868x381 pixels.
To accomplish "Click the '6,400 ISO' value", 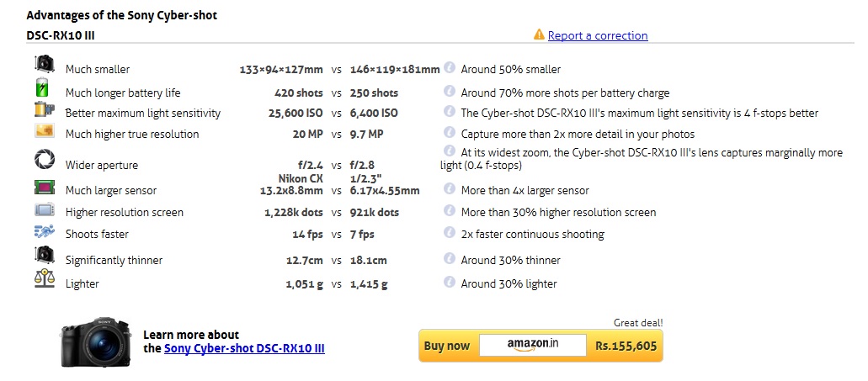I will [374, 114].
